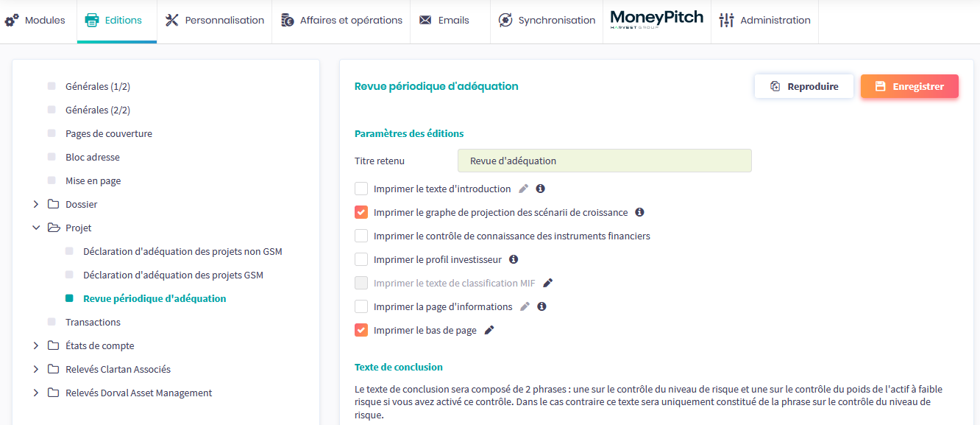Click info icon next to introduction text
The image size is (980, 425).
tap(540, 189)
